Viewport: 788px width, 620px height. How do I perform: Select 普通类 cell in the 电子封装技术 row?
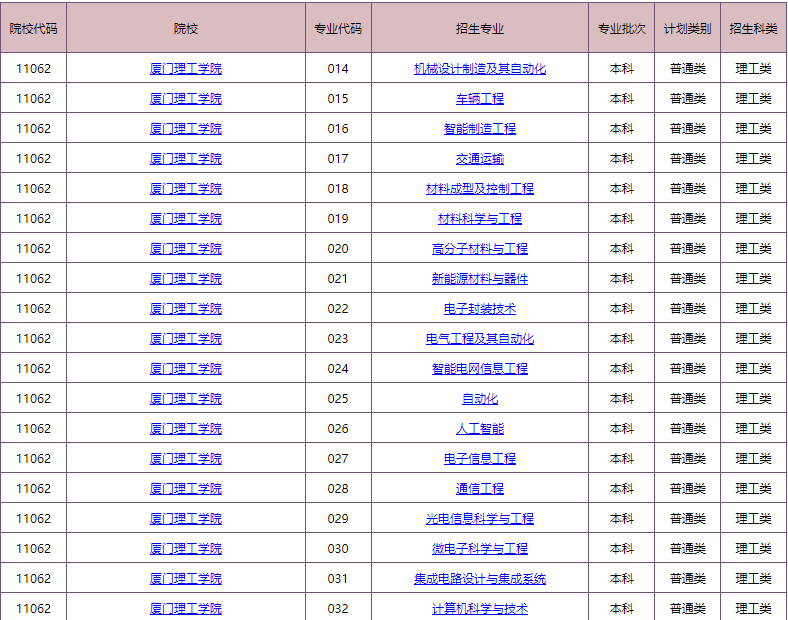click(x=687, y=309)
